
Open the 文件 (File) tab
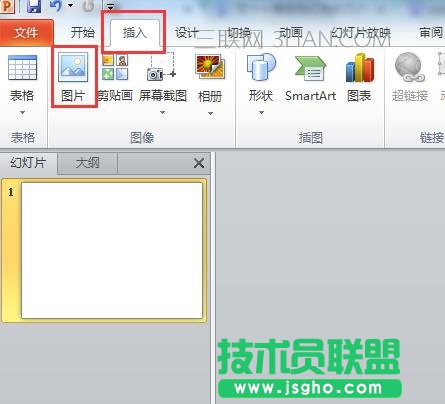point(26,33)
